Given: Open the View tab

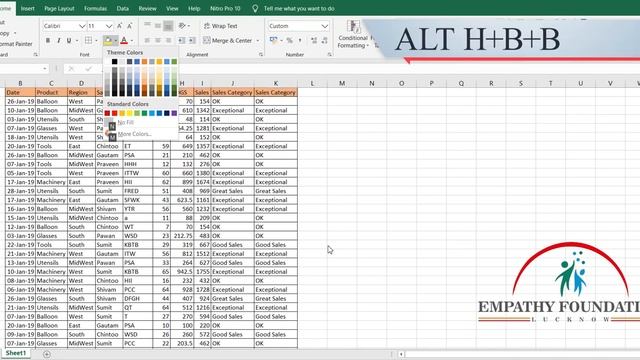Looking at the screenshot, I should [172, 8].
